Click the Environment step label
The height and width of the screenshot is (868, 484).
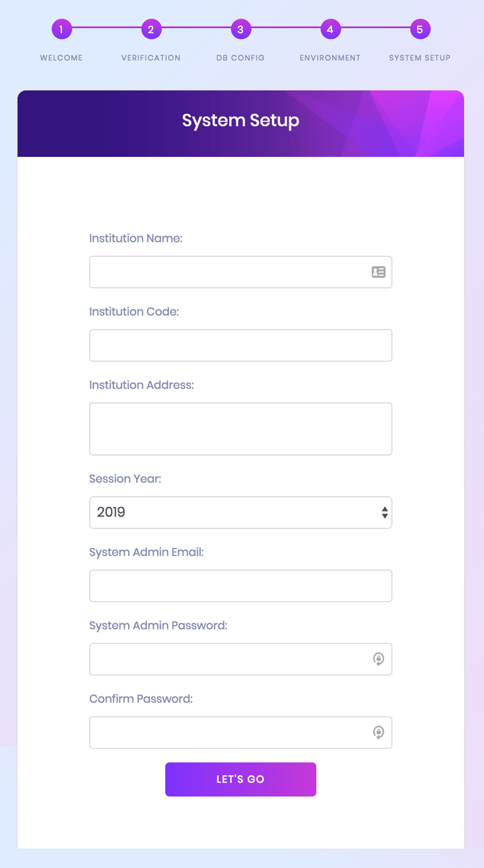(330, 58)
